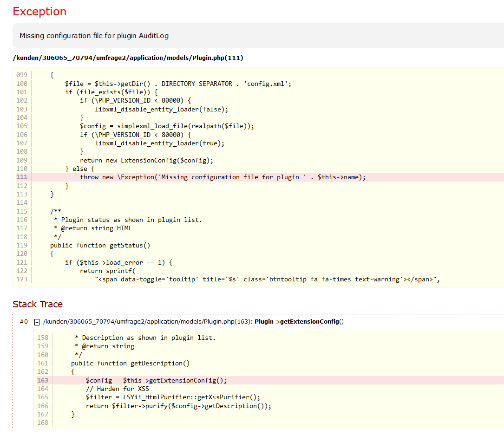
Task: Click the '// Harden for XSS' comment
Action: click(117, 389)
